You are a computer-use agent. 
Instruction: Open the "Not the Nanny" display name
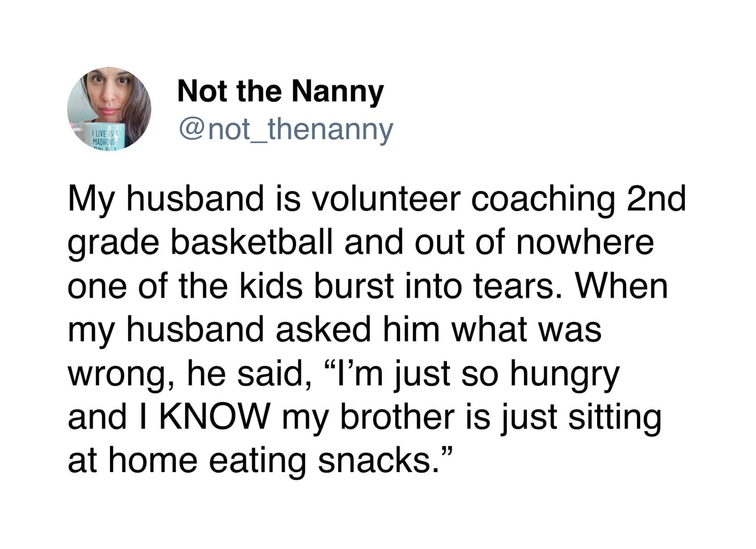280,91
